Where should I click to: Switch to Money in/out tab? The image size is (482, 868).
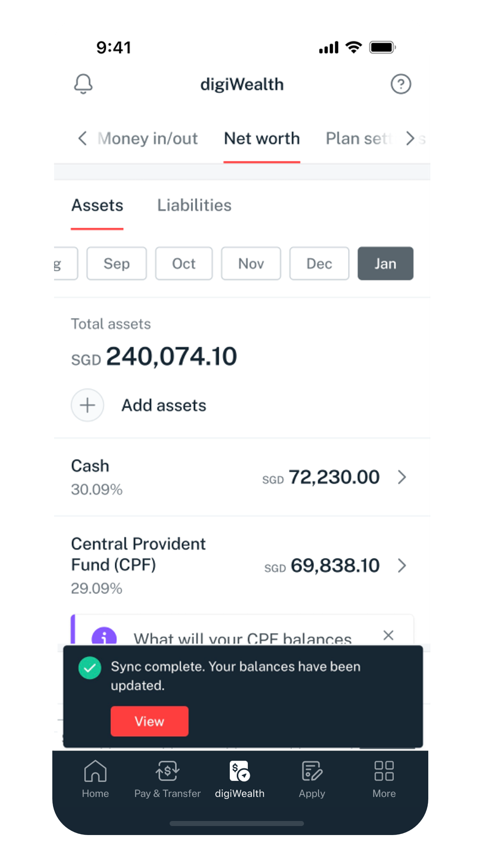click(x=147, y=139)
